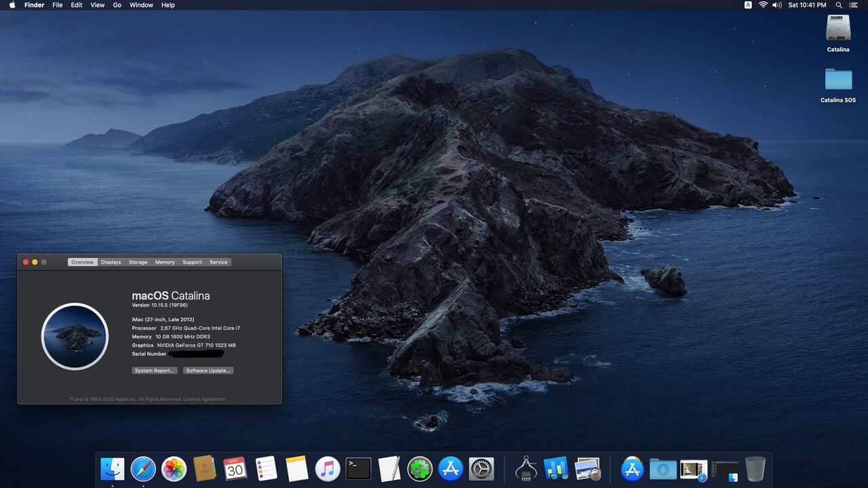Click NVIDIA GeForce GT 710 graphics value

coord(197,346)
